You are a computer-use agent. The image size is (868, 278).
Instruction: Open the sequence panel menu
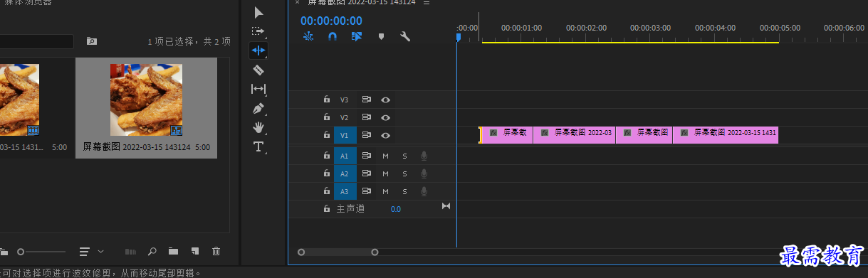pos(427,2)
